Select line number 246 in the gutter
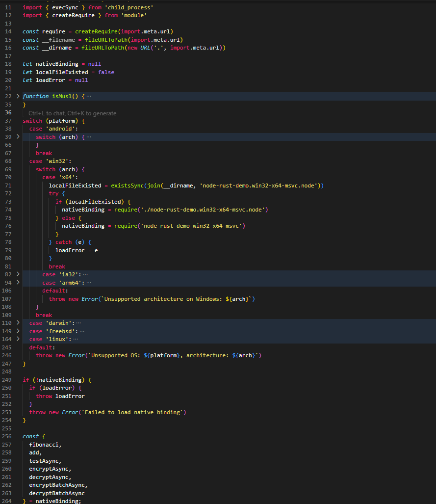Screen dimensions: 436x504 tap(6, 355)
